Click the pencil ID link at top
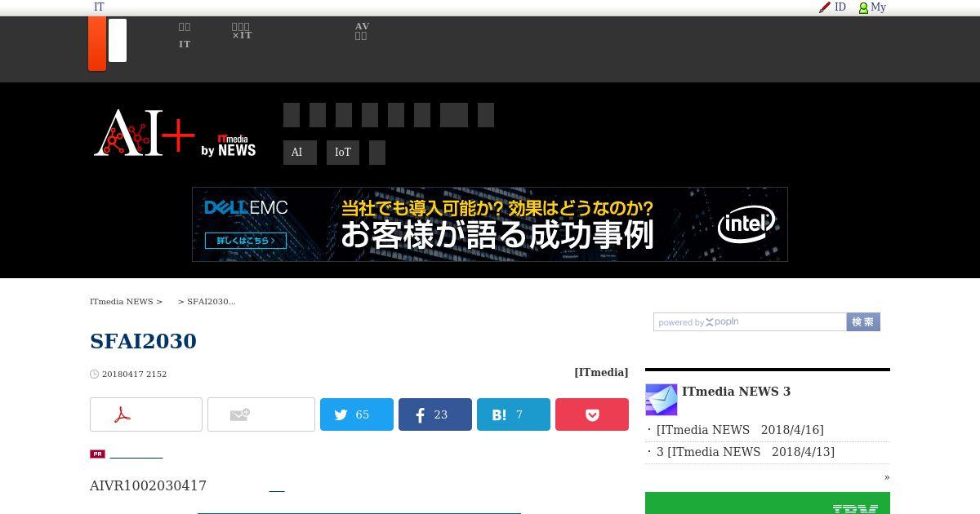The image size is (980, 514). (832, 7)
